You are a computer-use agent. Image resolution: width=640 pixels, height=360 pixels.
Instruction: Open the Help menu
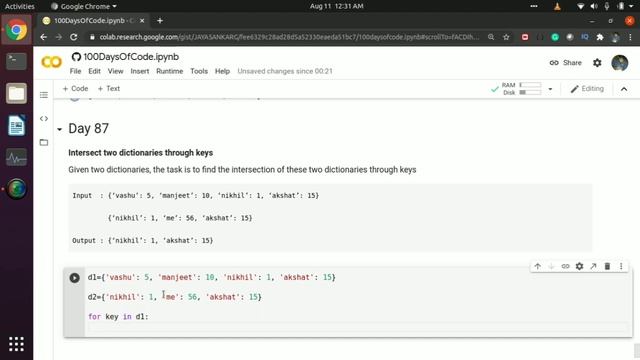coord(222,71)
